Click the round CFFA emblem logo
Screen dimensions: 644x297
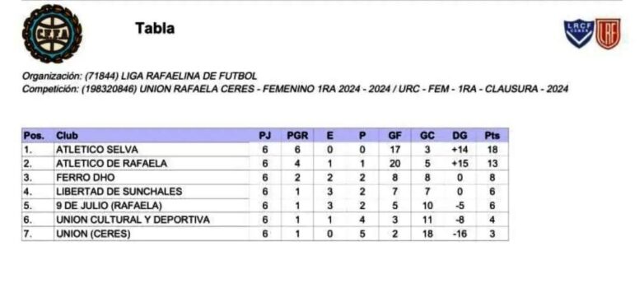coord(52,34)
